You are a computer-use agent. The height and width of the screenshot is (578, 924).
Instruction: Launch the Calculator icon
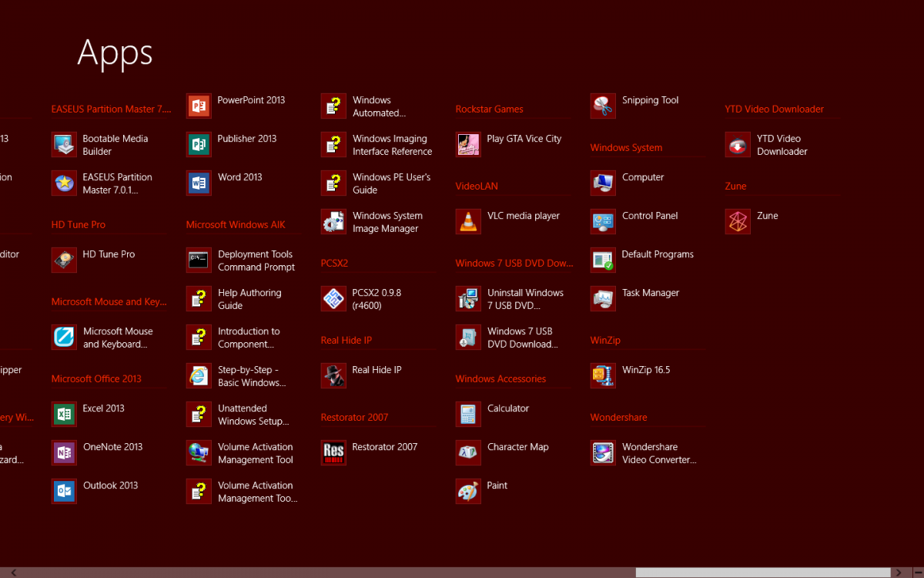pos(468,415)
